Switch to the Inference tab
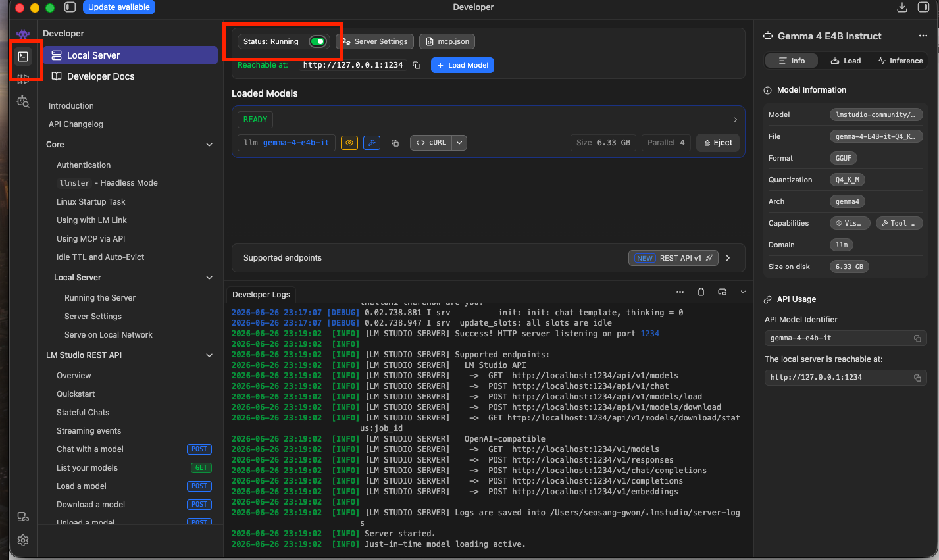 tap(900, 61)
